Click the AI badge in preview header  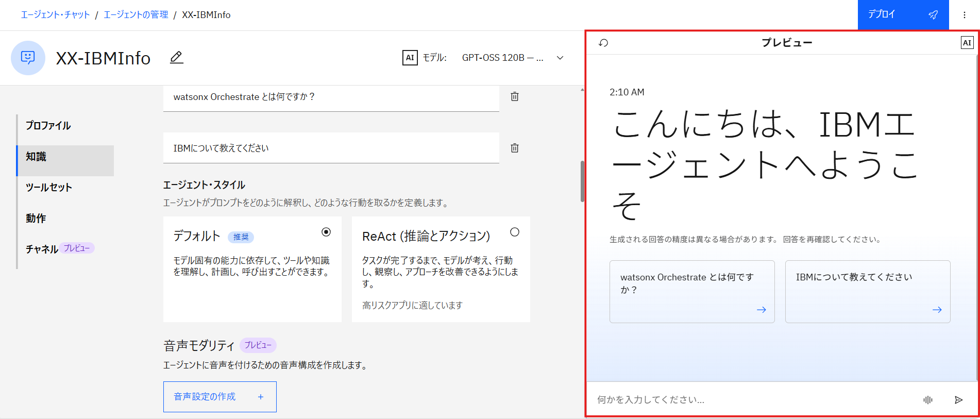[967, 43]
